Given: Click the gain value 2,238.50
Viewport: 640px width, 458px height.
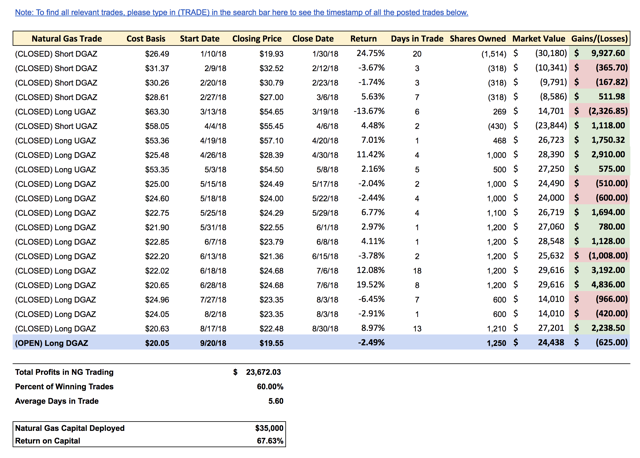Looking at the screenshot, I should (x=608, y=328).
